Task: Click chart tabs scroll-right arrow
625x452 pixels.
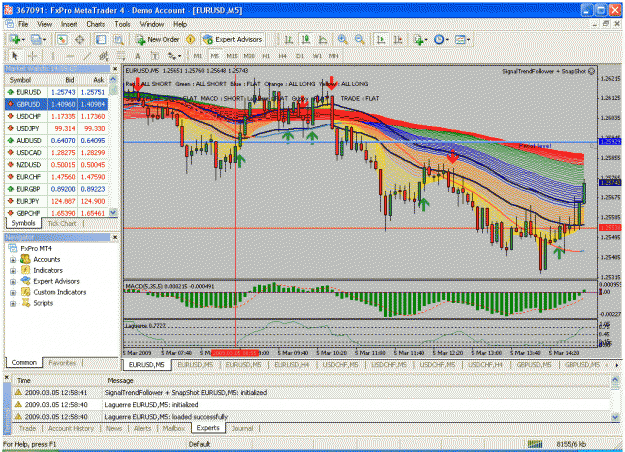Action: coord(617,365)
